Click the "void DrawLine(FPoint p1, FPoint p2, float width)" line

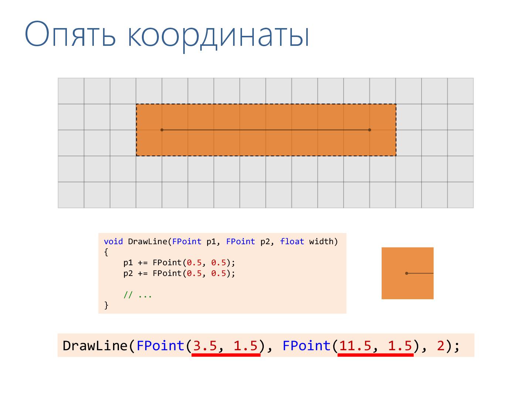click(x=221, y=242)
